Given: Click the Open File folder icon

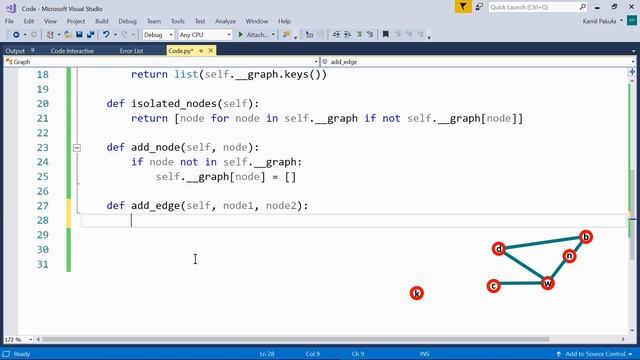Looking at the screenshot, I should point(68,35).
